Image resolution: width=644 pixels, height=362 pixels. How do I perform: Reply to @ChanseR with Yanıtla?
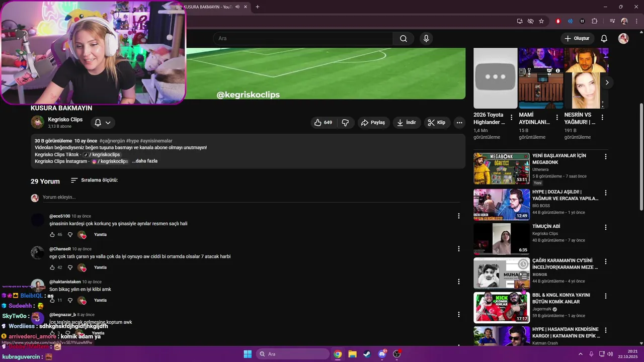point(100,267)
